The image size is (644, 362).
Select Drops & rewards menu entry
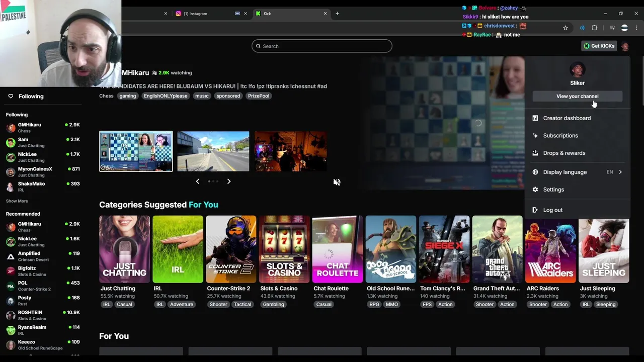(577, 153)
